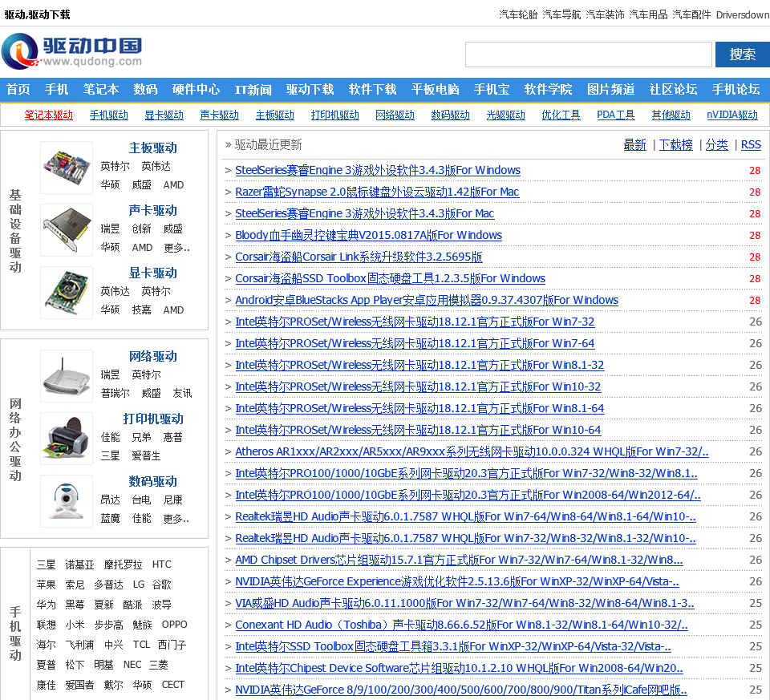This screenshot has height=700, width=770.
Task: Open Conexant HD Audio Toshiba driver entry
Action: tap(462, 625)
